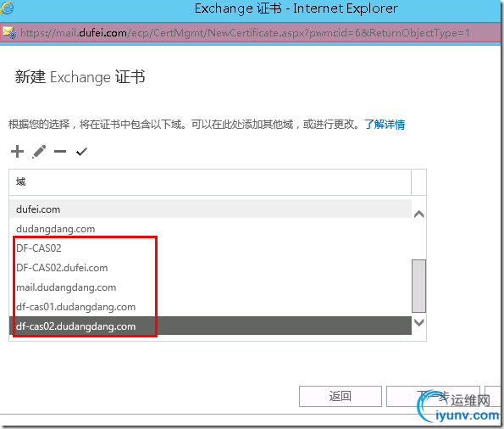Select the df-cas02.dudangdang.com row
The height and width of the screenshot is (429, 504).
pos(210,326)
